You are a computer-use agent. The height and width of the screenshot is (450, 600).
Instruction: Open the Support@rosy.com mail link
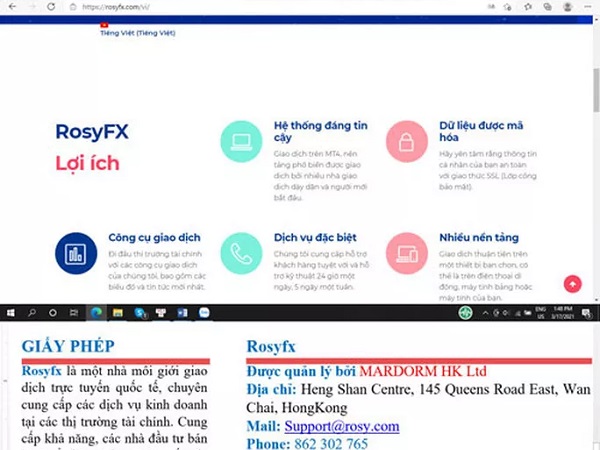(342, 426)
